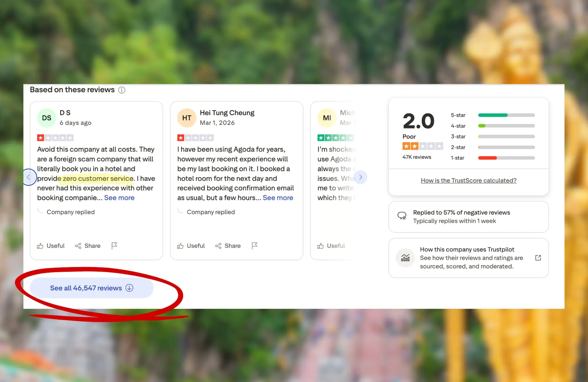Click See all 46,547 reviews button
The height and width of the screenshot is (382, 588).
point(91,288)
